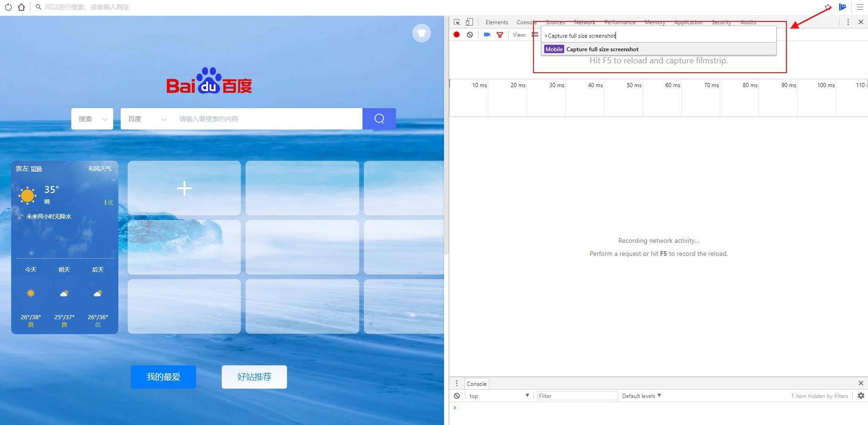868x425 pixels.
Task: Open the console drawer three-dot menu
Action: 457,383
